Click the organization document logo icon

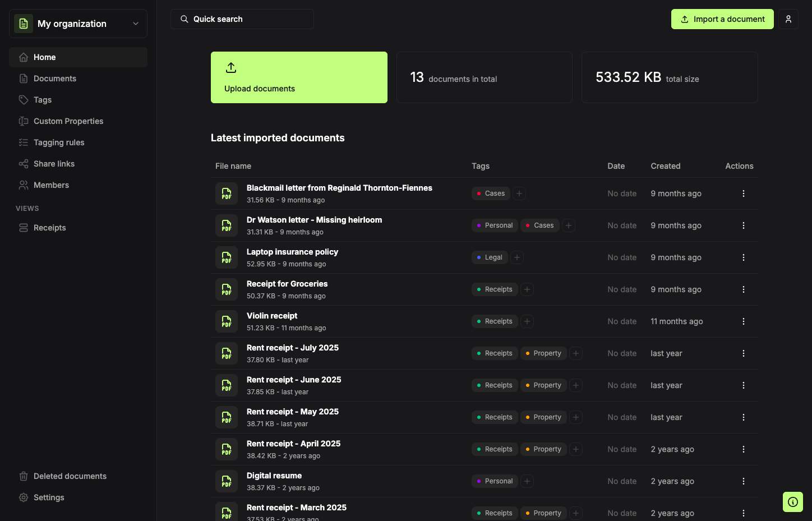tap(24, 24)
